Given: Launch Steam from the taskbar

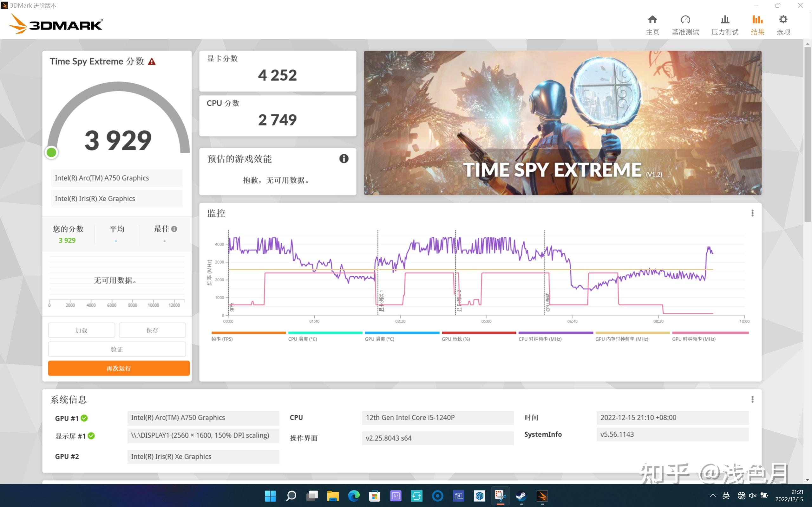Looking at the screenshot, I should point(521,496).
